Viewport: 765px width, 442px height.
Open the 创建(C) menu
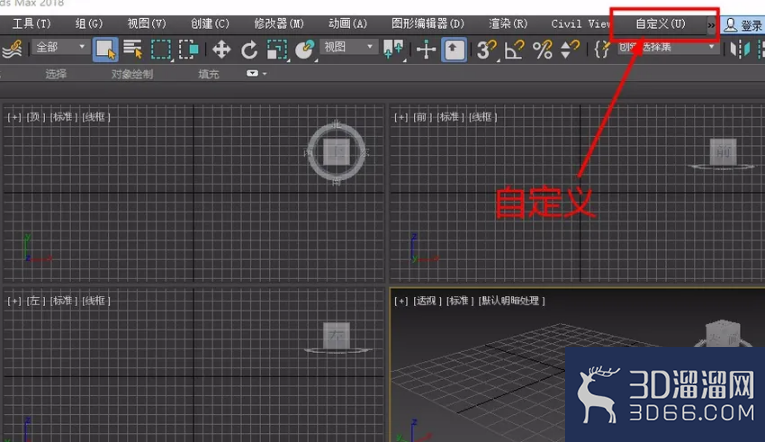point(210,24)
